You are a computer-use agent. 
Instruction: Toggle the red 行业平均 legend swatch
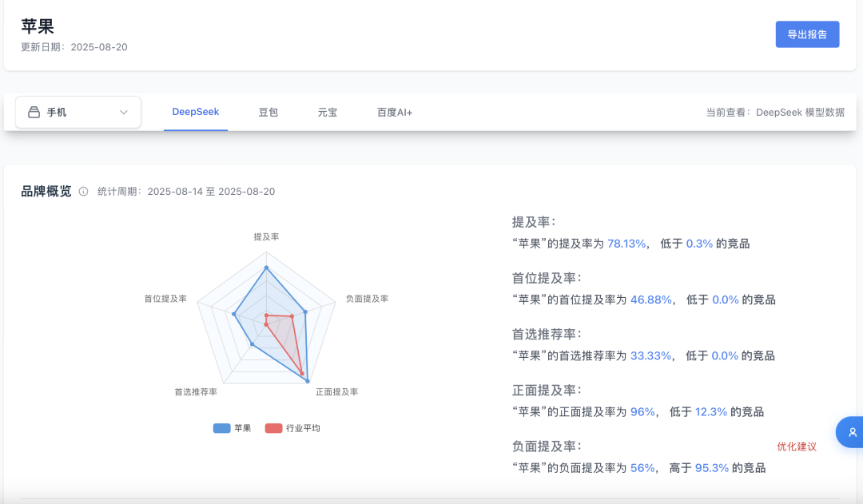273,428
